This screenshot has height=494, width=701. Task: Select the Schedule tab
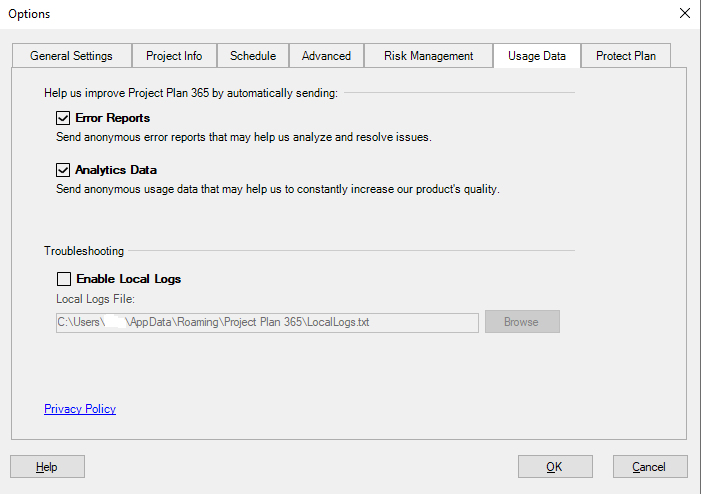tap(253, 56)
